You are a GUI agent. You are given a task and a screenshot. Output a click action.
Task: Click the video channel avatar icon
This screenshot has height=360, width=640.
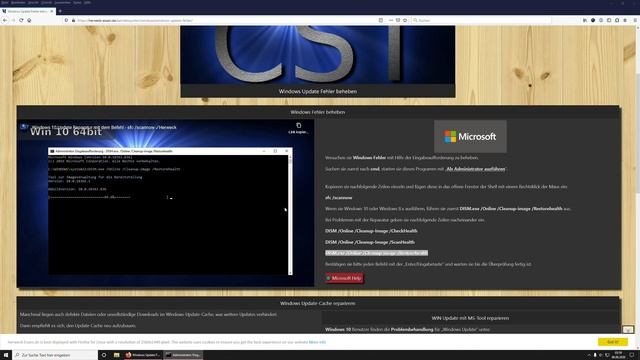[24, 127]
